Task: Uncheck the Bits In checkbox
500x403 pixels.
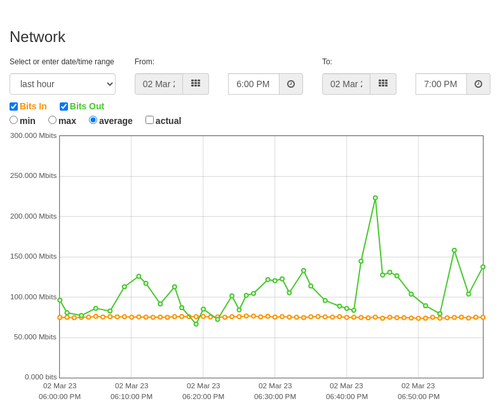Action: point(14,106)
